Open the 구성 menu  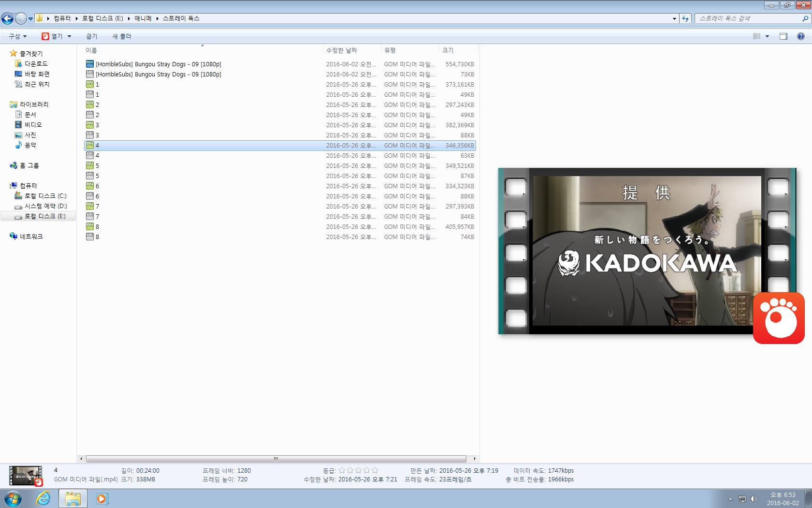[x=17, y=36]
